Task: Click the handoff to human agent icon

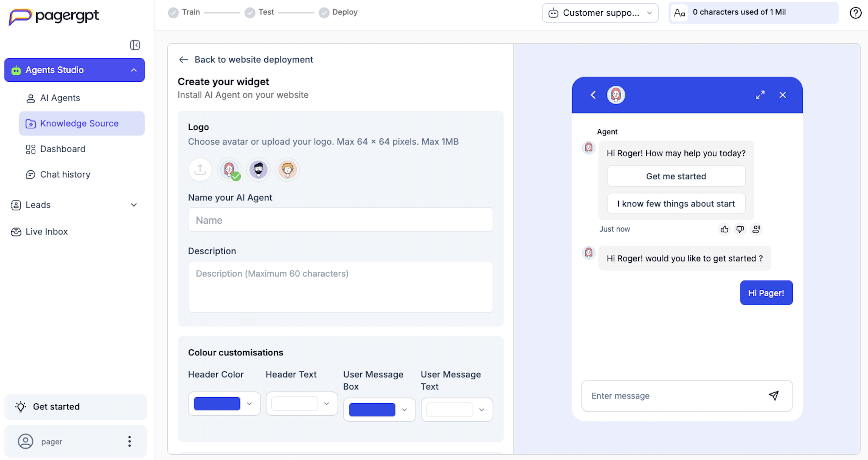Action: click(x=756, y=229)
